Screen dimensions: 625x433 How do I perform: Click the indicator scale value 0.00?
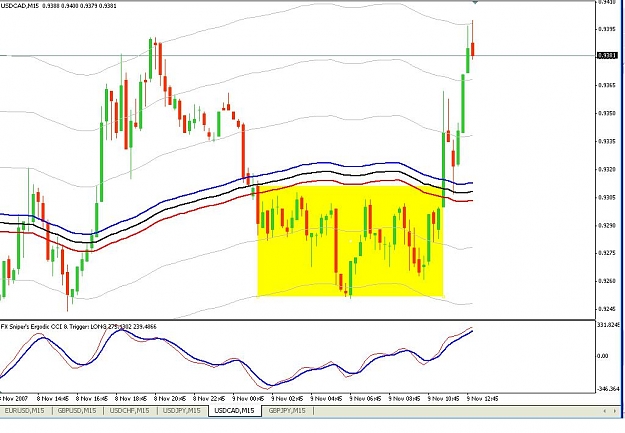tap(602, 356)
